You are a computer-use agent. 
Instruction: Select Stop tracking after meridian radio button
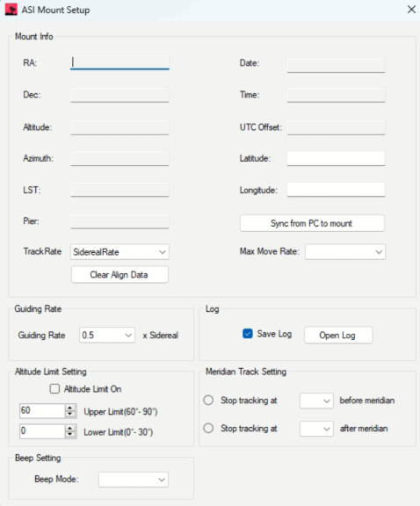tap(208, 428)
